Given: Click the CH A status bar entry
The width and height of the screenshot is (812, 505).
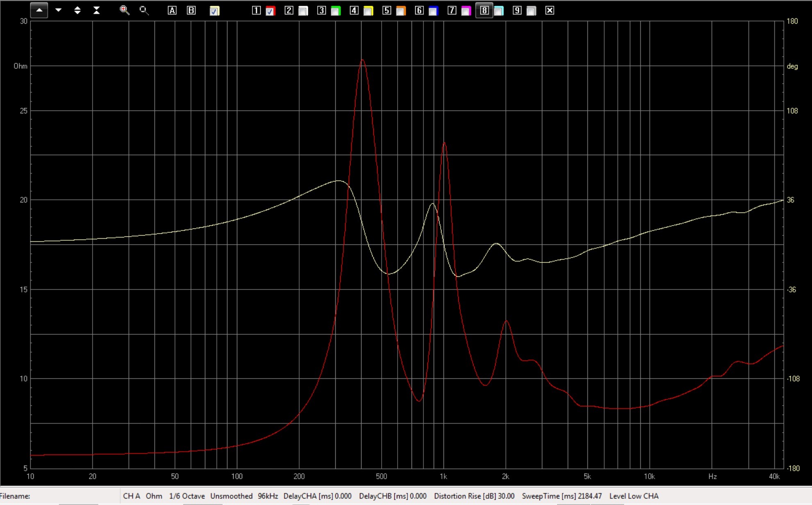Looking at the screenshot, I should [x=132, y=496].
